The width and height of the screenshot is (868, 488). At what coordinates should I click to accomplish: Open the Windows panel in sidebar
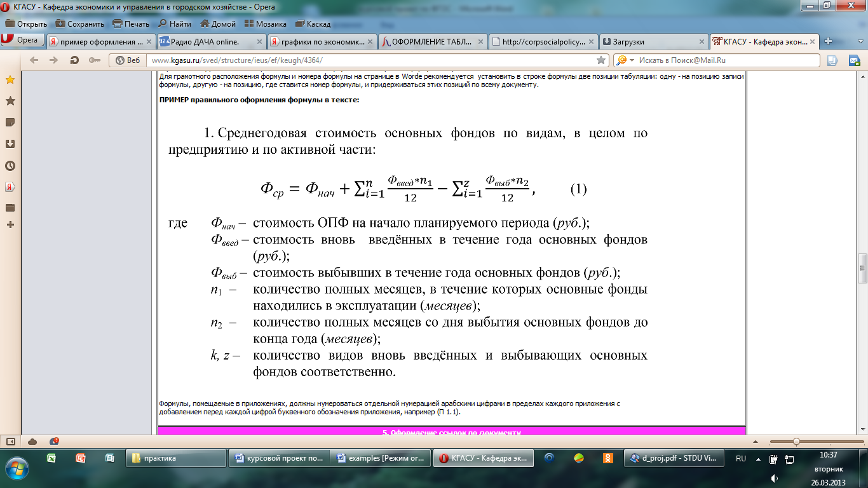click(x=10, y=208)
